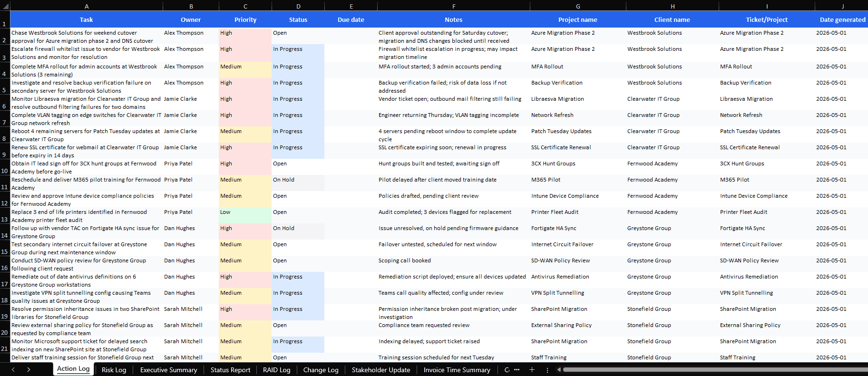Screen dimensions: 868x376
Task: Click the Status header cell
Action: [x=298, y=19]
